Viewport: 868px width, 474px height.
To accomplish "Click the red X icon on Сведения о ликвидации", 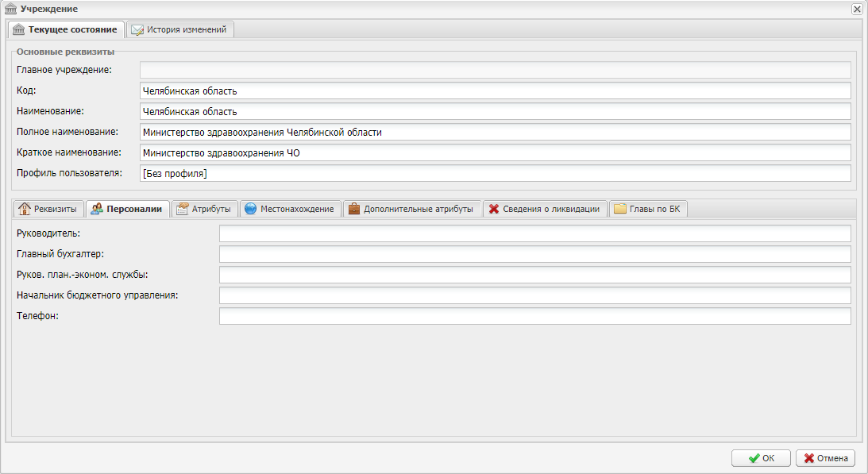I will pyautogui.click(x=493, y=209).
